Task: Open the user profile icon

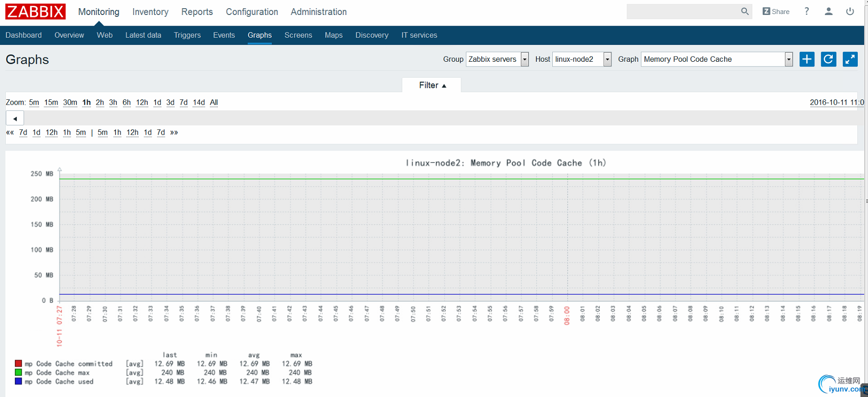Action: [x=828, y=12]
